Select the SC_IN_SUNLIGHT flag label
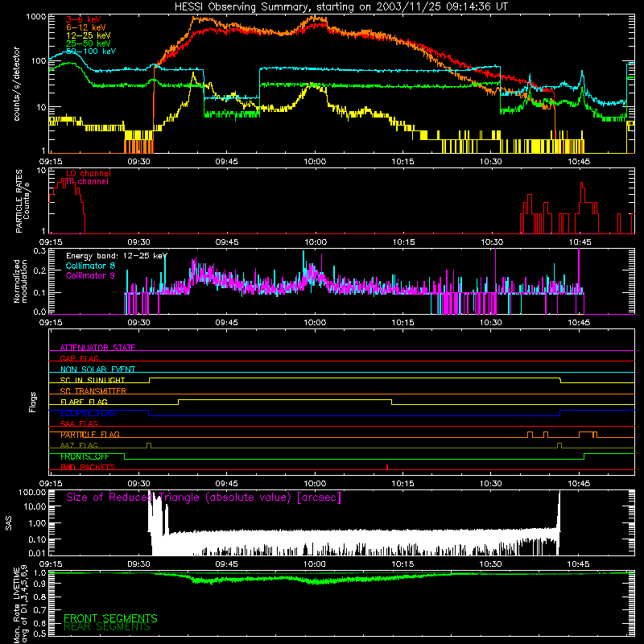The width and height of the screenshot is (644, 644). [x=93, y=380]
